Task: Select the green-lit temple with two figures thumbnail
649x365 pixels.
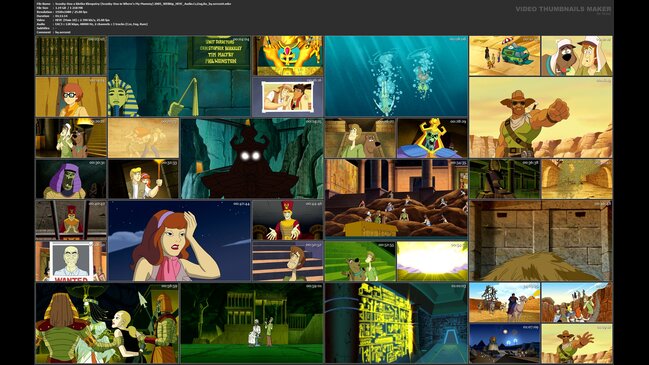Action: click(252, 323)
